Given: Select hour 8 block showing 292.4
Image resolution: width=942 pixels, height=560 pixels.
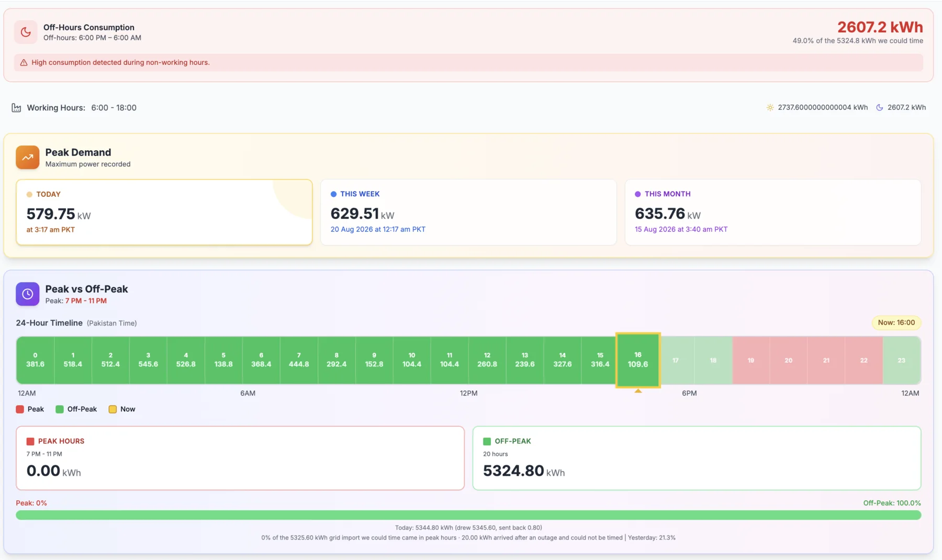Looking at the screenshot, I should point(337,360).
